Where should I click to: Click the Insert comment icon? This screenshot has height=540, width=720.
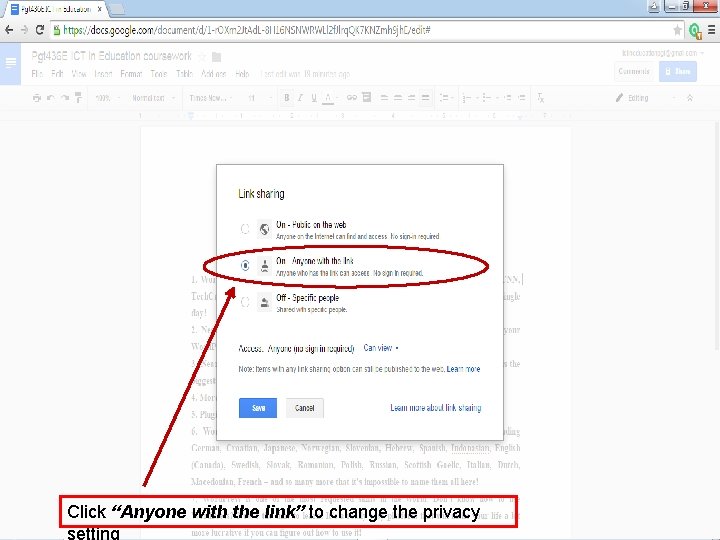coord(366,97)
